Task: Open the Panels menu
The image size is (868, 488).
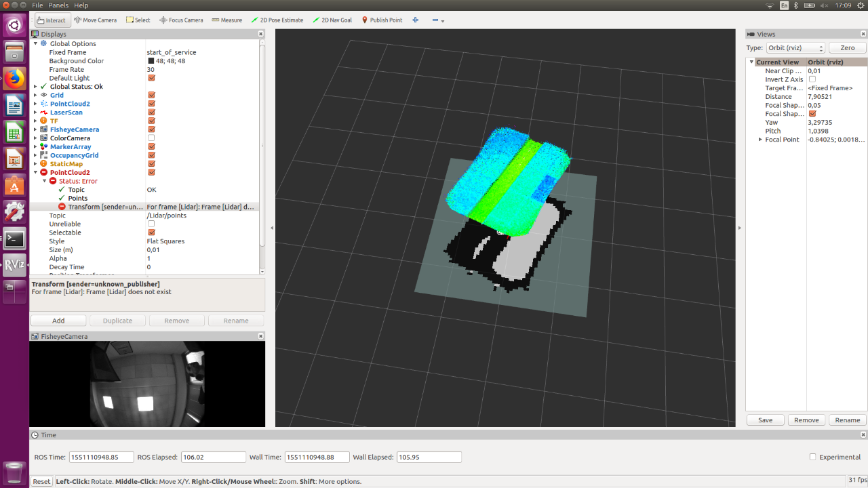Action: coord(58,5)
